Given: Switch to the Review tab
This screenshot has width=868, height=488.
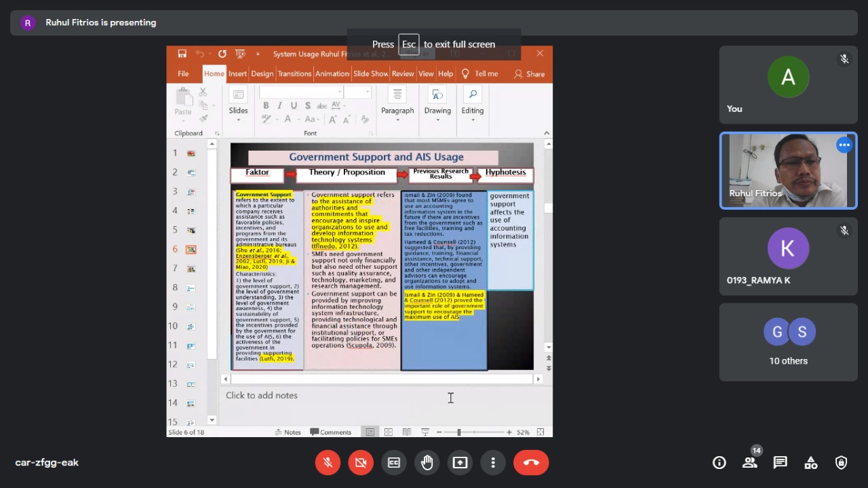Looking at the screenshot, I should (403, 74).
